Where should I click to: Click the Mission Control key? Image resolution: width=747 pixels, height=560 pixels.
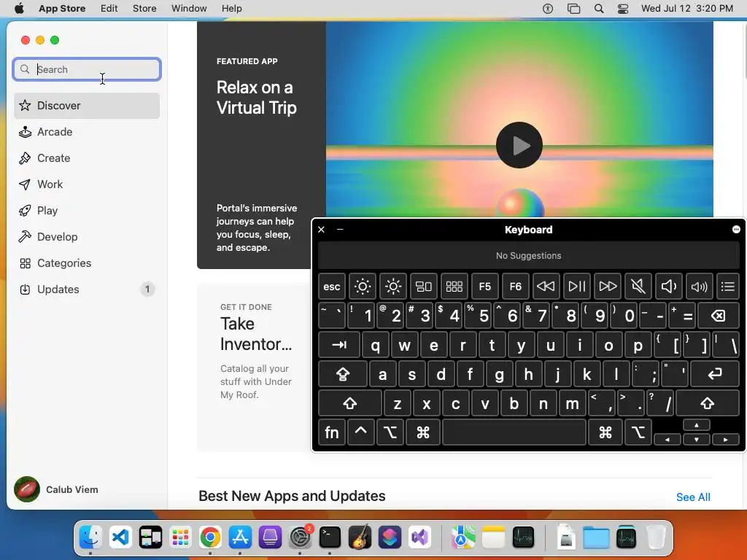424,286
